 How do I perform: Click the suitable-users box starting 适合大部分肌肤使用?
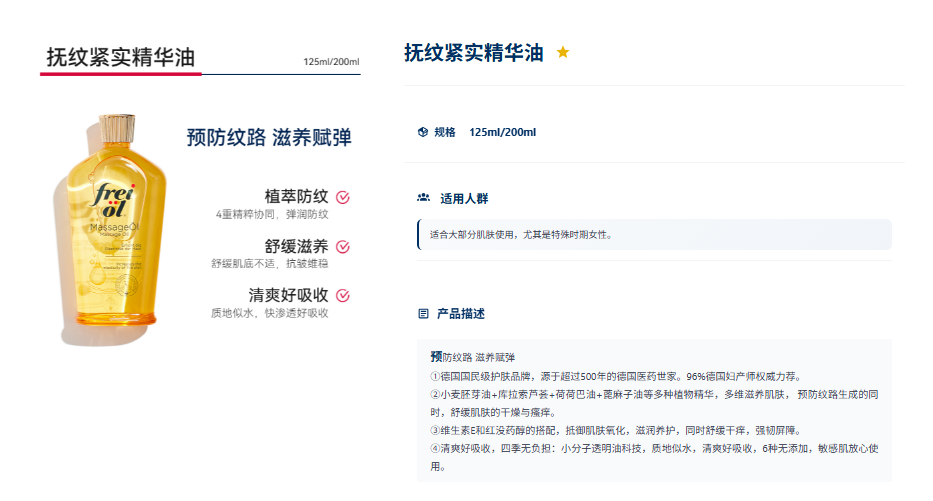tap(655, 234)
